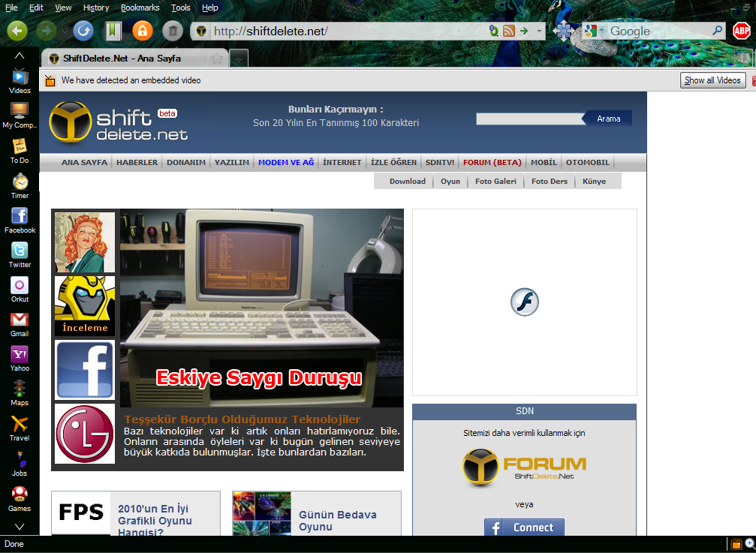Viewport: 756px width, 553px height.
Task: Expand sidebar list with the down chevron
Action: click(20, 527)
